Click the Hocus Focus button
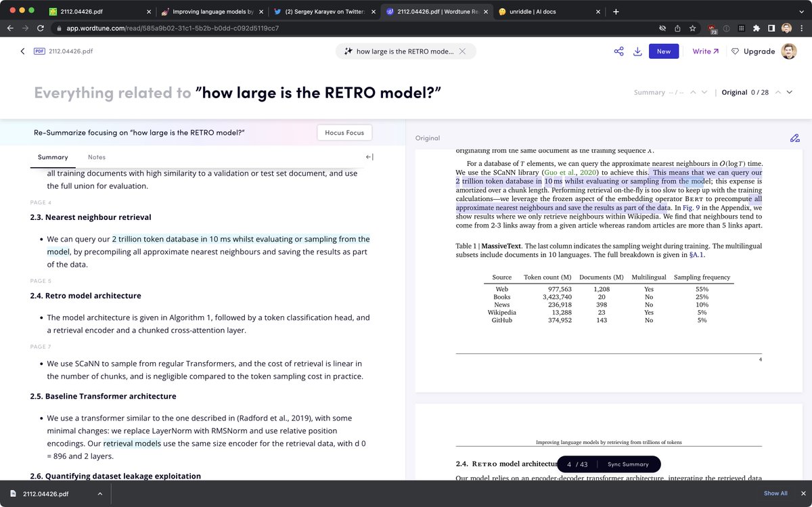The width and height of the screenshot is (812, 507). pos(344,133)
